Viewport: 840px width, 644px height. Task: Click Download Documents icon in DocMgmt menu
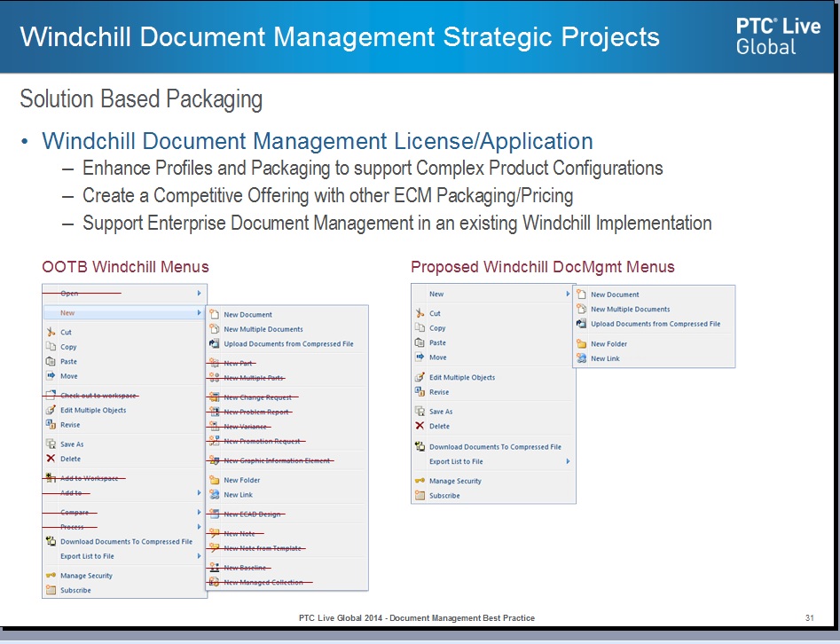420,446
